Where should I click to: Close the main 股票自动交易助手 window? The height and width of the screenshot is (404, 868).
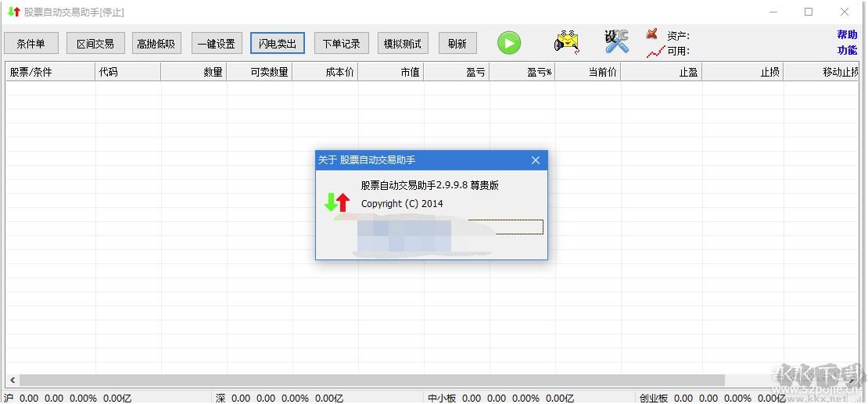(845, 12)
